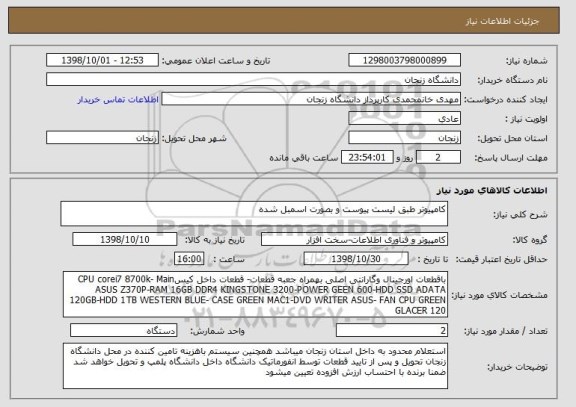Click the unit of measure field دستگاه
The width and height of the screenshot is (576, 407).
pos(123,331)
